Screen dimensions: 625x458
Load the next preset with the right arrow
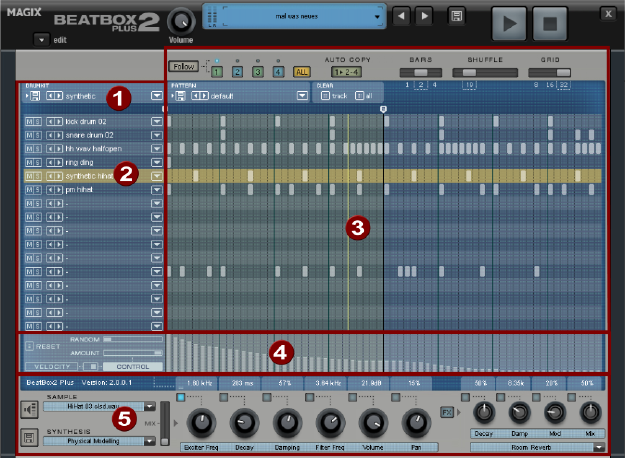[x=425, y=16]
